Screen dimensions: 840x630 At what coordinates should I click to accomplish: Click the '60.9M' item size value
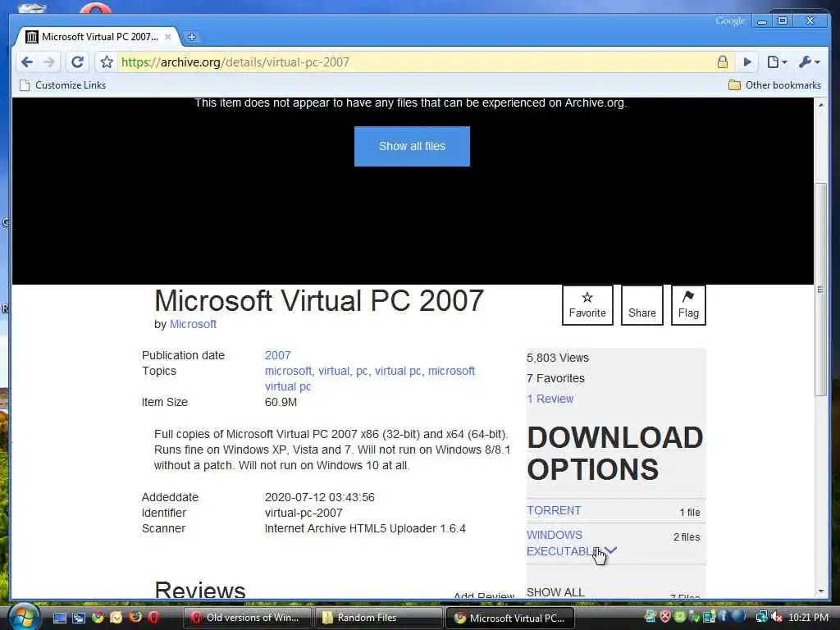(x=281, y=402)
